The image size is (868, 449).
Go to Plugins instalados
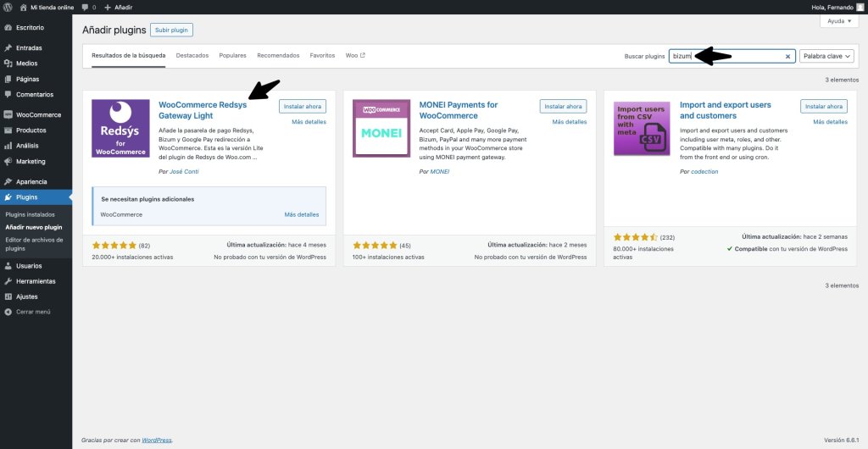click(x=30, y=214)
